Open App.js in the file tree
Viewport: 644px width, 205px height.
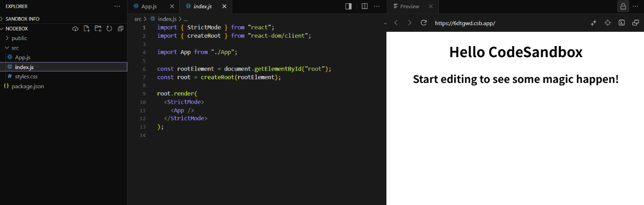tap(23, 57)
